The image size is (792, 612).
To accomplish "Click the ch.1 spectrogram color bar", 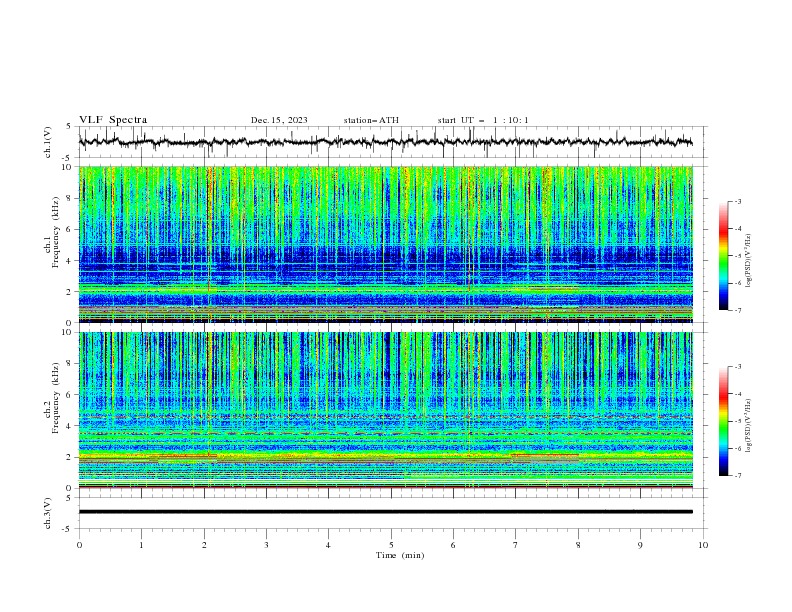I will coord(723,256).
